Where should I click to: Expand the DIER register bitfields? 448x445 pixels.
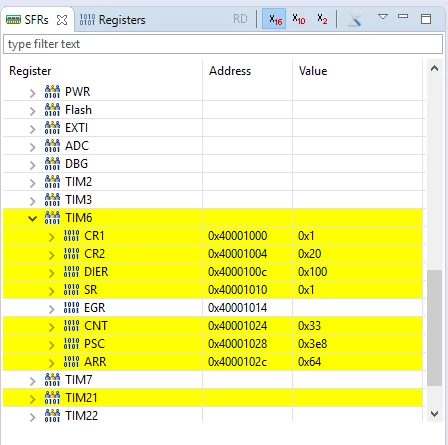[x=51, y=273]
